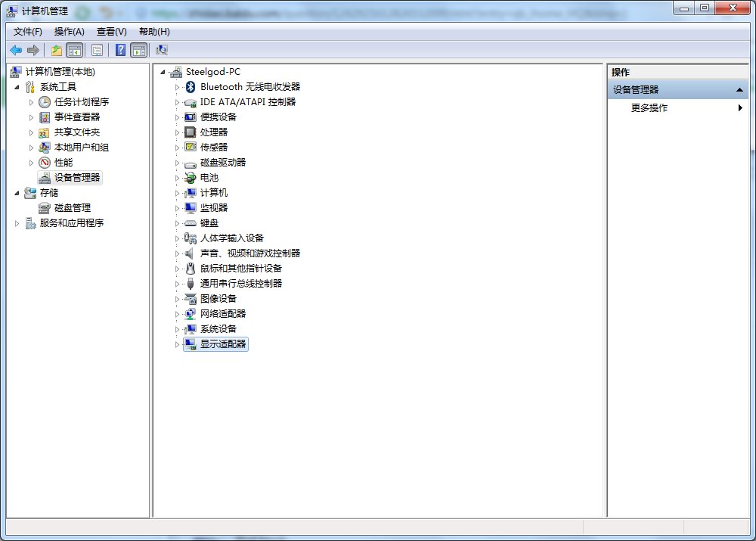
Task: Click the Scan for hardware changes icon
Action: click(x=162, y=50)
